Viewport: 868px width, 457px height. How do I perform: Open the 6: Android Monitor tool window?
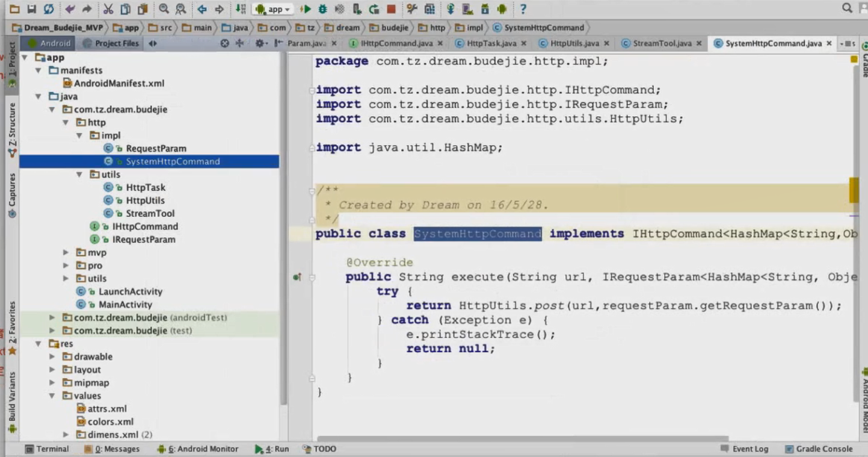pos(197,449)
